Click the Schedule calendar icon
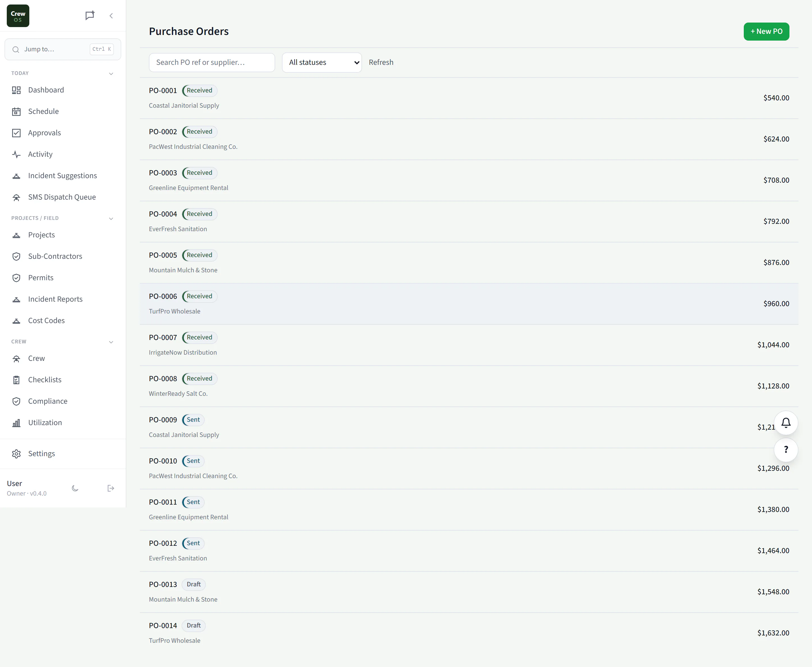The image size is (812, 667). click(16, 111)
